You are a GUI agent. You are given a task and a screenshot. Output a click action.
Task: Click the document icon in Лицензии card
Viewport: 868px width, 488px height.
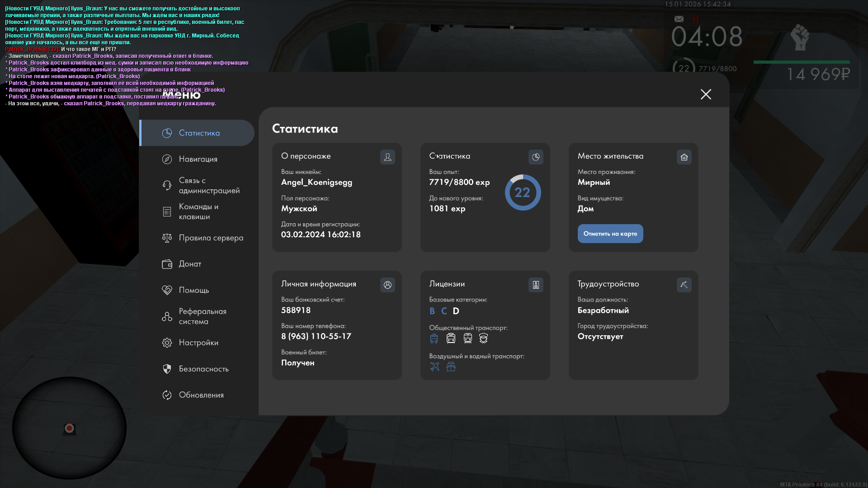pos(536,285)
